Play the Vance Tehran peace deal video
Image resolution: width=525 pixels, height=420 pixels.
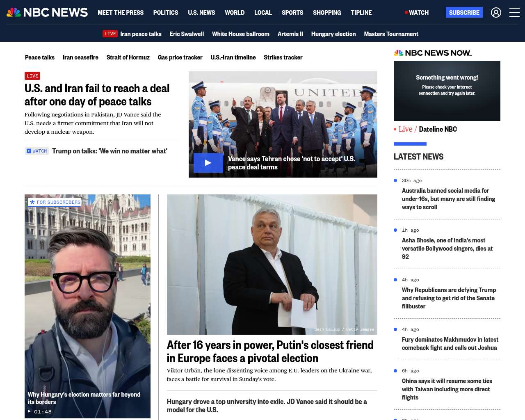(x=208, y=163)
